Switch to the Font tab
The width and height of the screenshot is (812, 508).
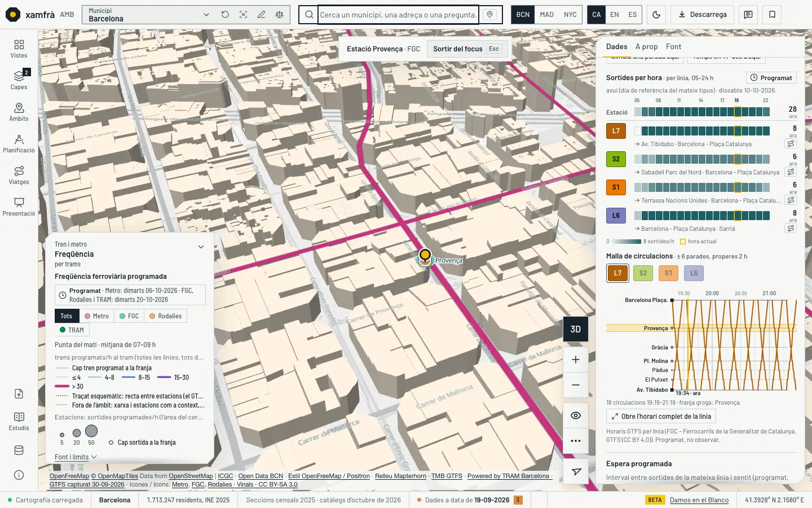click(x=673, y=47)
